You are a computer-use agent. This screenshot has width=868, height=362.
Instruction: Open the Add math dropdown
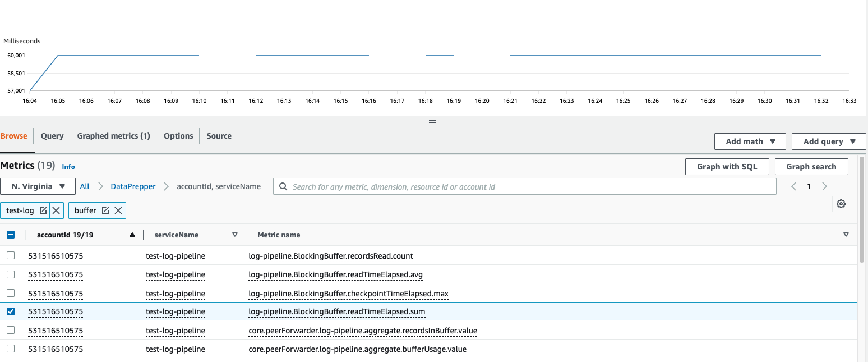[750, 141]
